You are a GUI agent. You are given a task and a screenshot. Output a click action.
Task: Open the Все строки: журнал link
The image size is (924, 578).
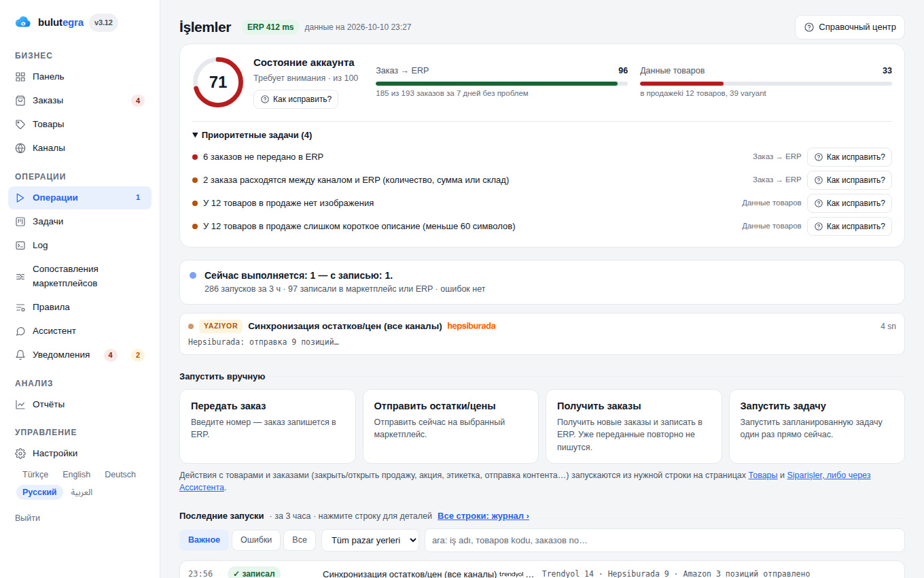pos(483,516)
